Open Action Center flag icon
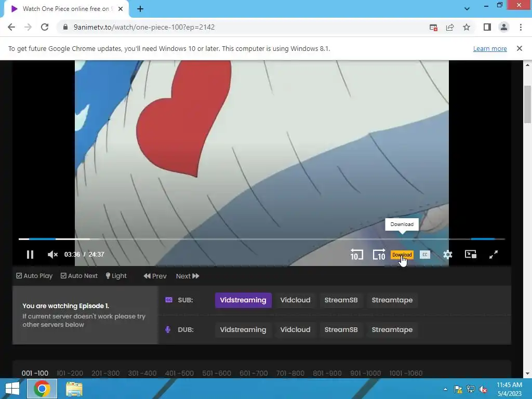This screenshot has width=532, height=399. click(458, 389)
